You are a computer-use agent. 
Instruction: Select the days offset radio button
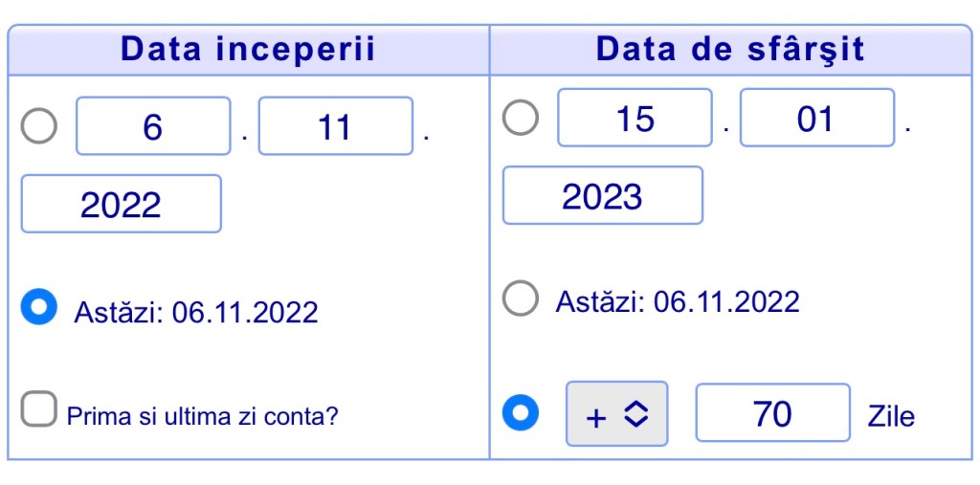[521, 413]
